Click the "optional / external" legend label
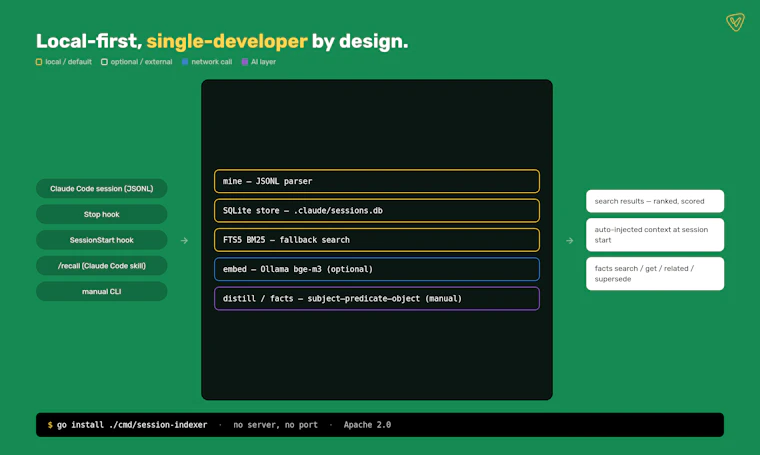This screenshot has width=760, height=455. pyautogui.click(x=141, y=62)
